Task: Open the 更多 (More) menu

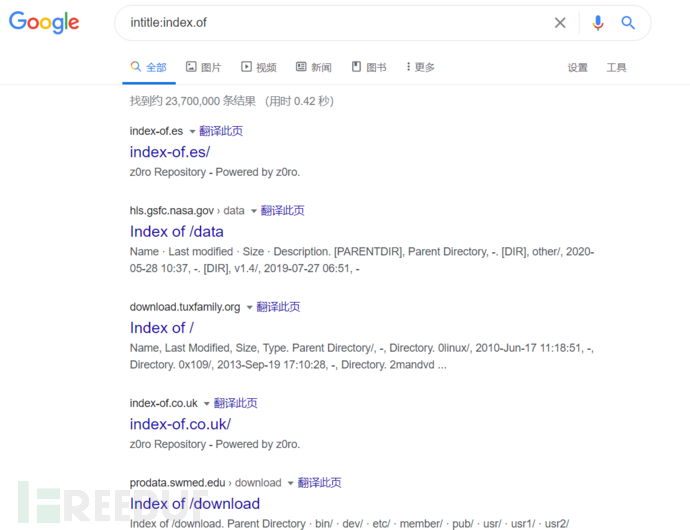Action: pos(420,67)
